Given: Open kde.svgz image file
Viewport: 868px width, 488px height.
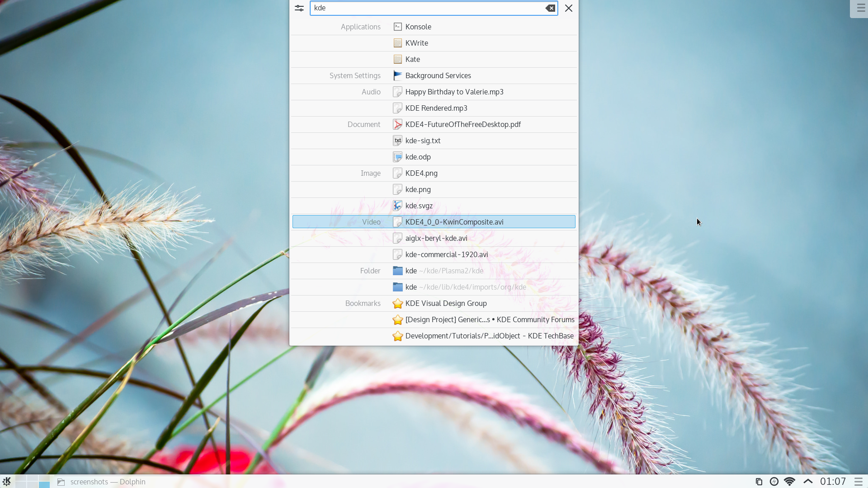Looking at the screenshot, I should [x=419, y=205].
